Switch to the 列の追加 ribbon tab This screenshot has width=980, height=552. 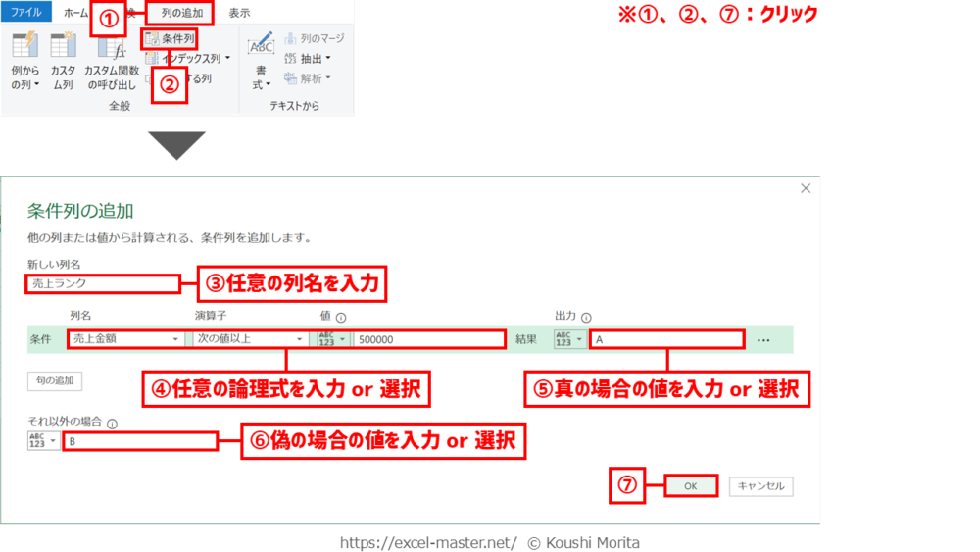(x=182, y=13)
